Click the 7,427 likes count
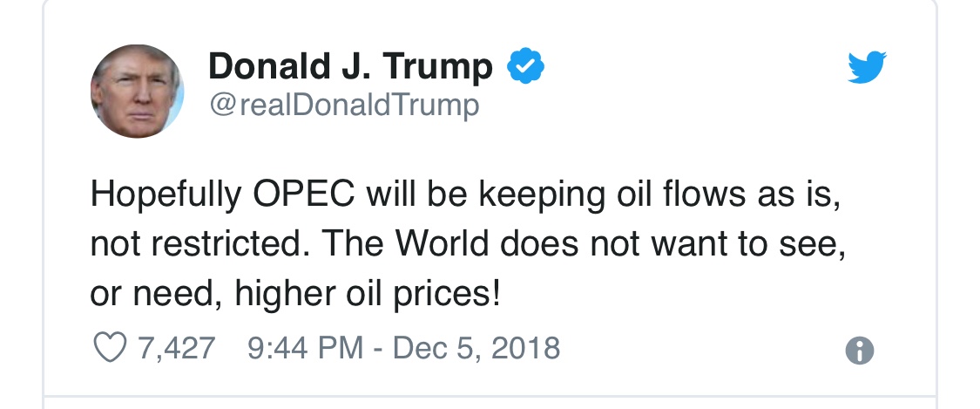The image size is (980, 409). (177, 348)
